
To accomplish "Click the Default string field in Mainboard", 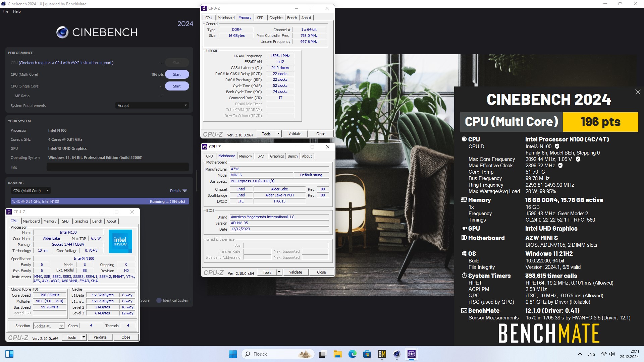I will click(x=311, y=175).
